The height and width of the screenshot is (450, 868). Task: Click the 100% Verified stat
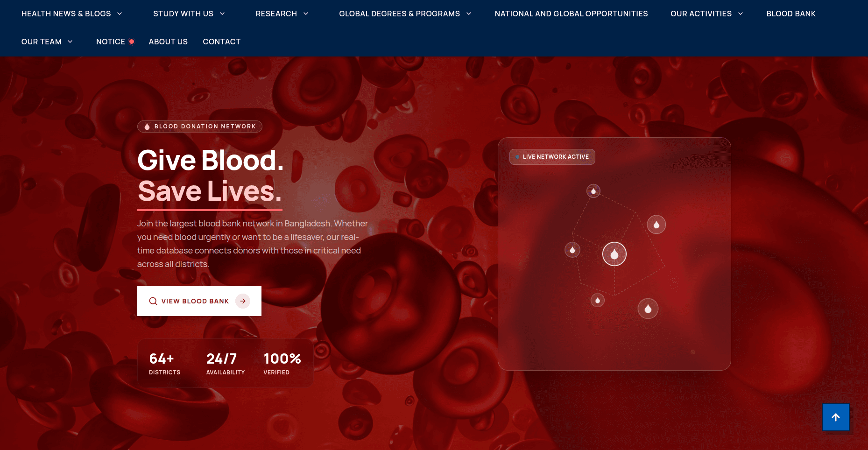point(282,364)
